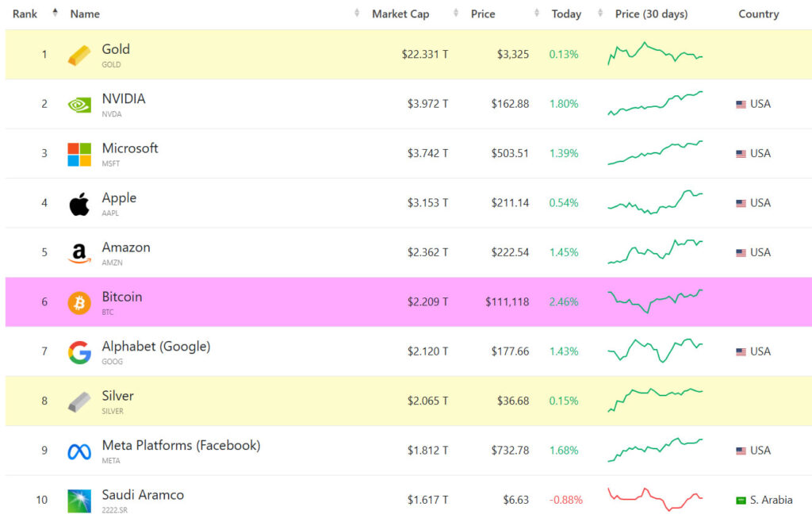This screenshot has width=812, height=522.
Task: Click the gold bar icon
Action: tap(79, 54)
